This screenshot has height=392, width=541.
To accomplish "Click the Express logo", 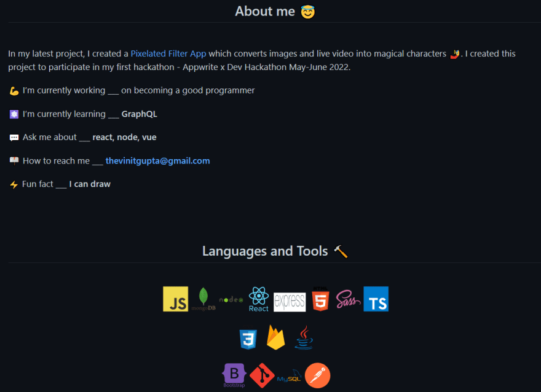I will [x=290, y=302].
